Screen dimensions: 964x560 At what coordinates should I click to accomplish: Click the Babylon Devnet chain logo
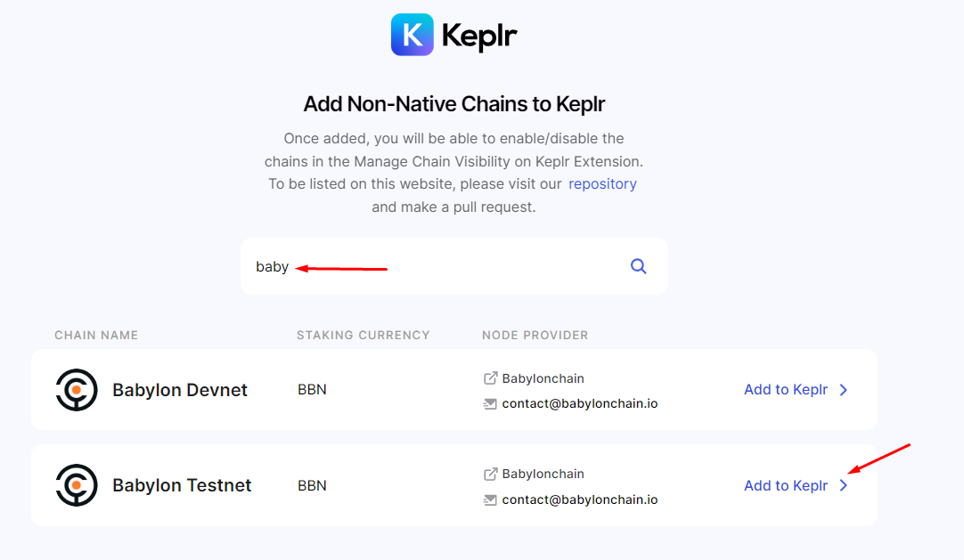click(77, 390)
